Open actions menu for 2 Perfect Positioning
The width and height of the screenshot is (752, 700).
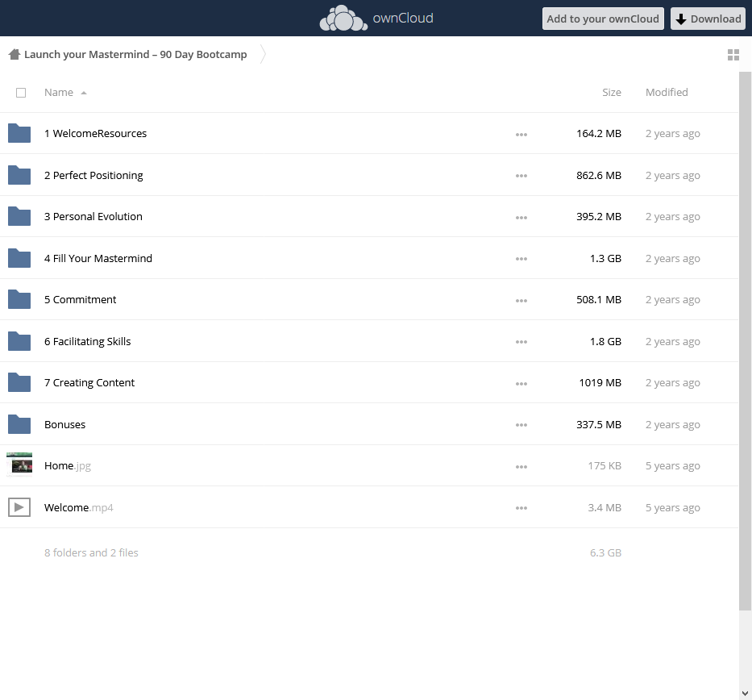[521, 176]
